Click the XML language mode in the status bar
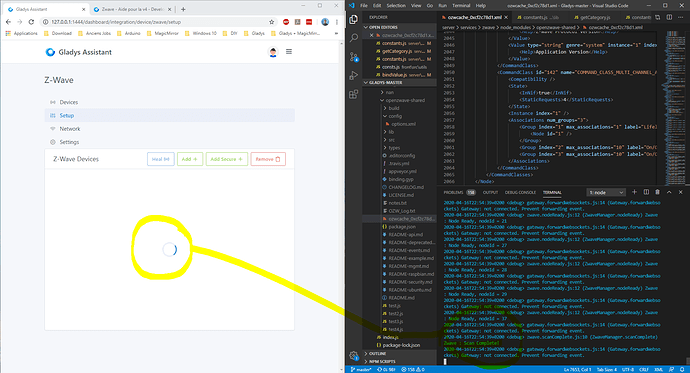 tap(658, 369)
